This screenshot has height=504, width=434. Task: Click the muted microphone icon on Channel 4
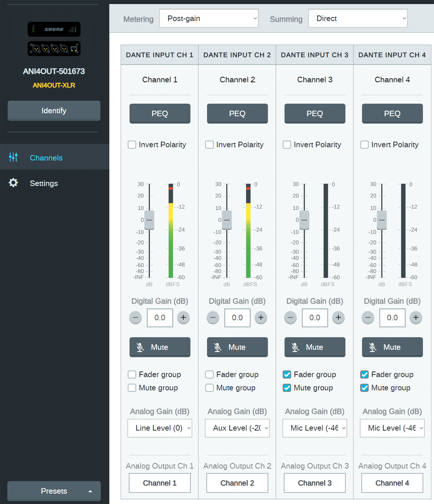coord(373,347)
